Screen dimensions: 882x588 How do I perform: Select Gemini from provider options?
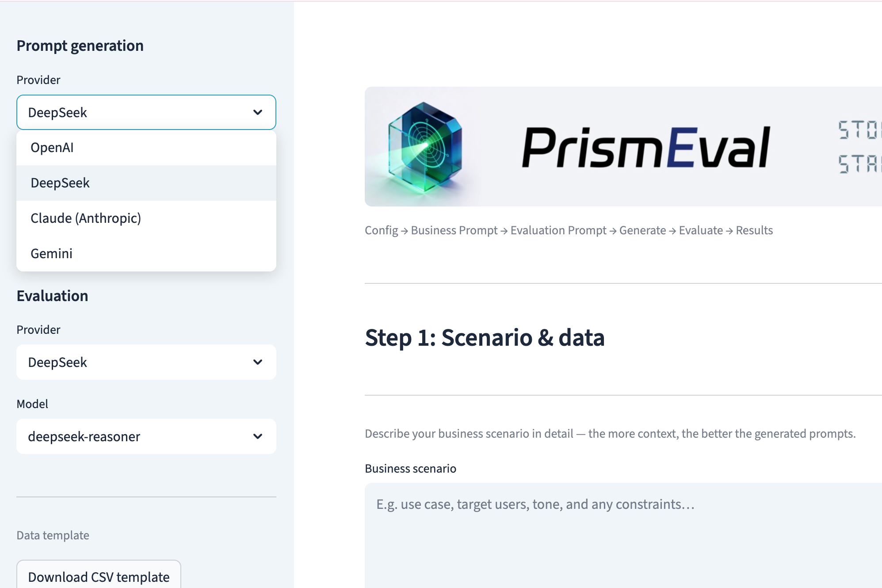pyautogui.click(x=51, y=254)
